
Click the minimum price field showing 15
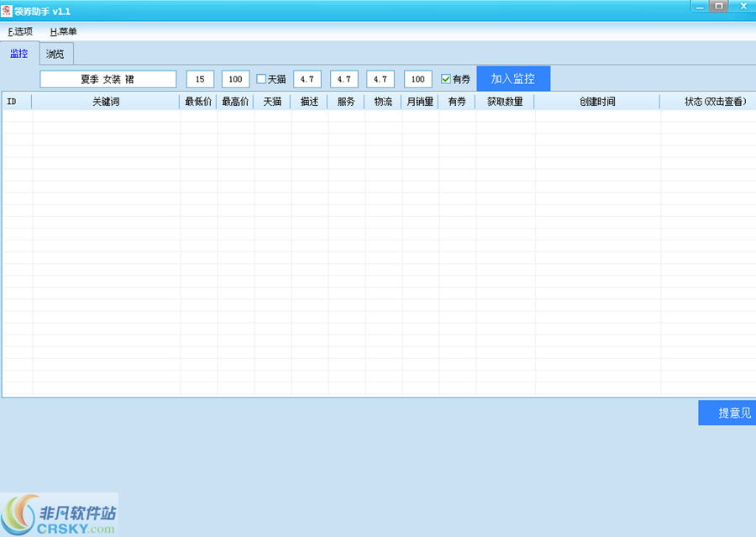199,79
